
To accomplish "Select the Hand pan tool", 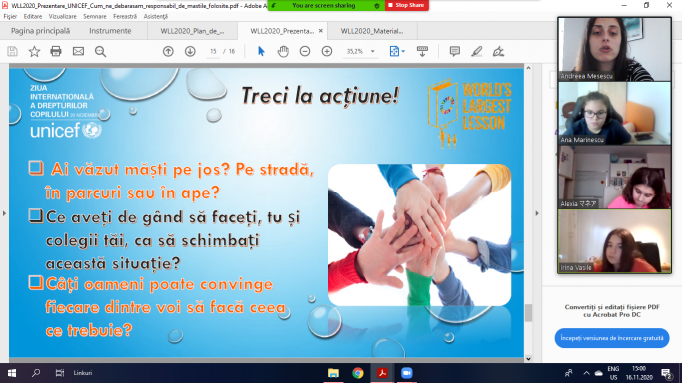I will (x=283, y=51).
